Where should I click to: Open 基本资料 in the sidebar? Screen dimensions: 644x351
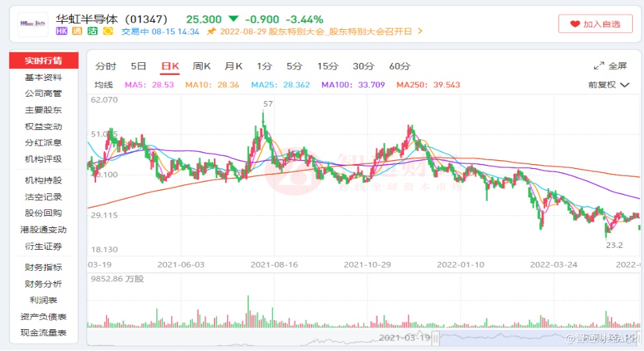[x=44, y=77]
